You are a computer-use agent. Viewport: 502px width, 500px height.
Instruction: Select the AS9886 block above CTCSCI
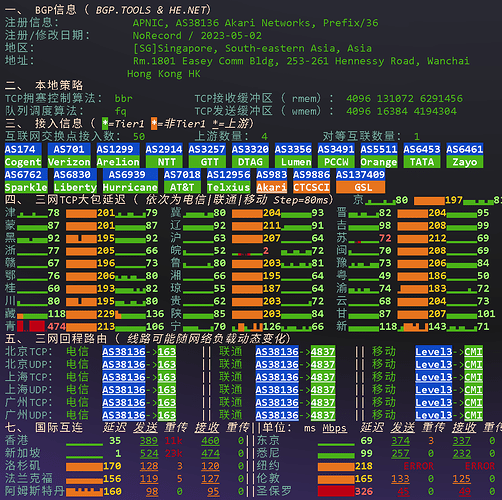pos(311,174)
